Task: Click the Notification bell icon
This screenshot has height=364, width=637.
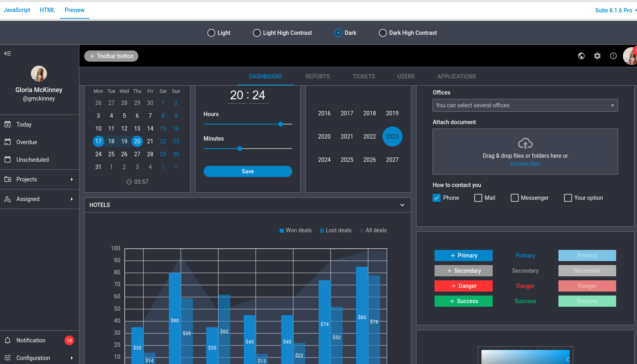Action: (8, 340)
